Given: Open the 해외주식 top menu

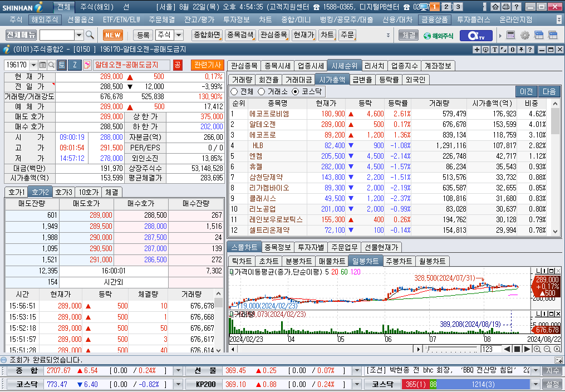Looking at the screenshot, I should [x=45, y=19].
